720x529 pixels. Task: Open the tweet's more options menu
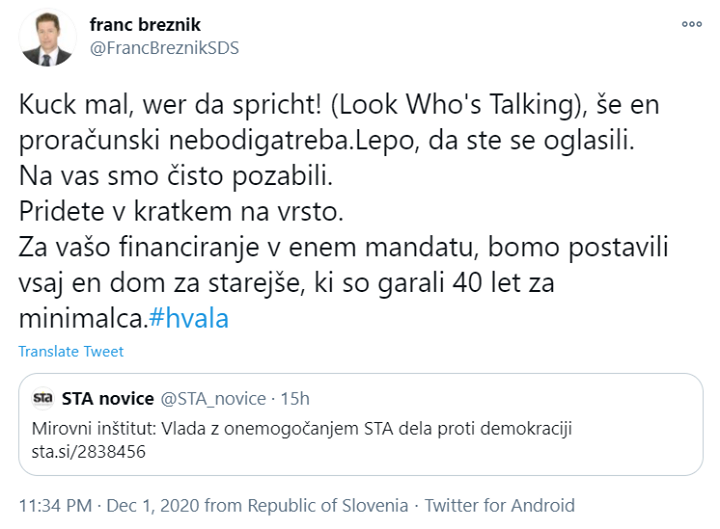coord(691,23)
